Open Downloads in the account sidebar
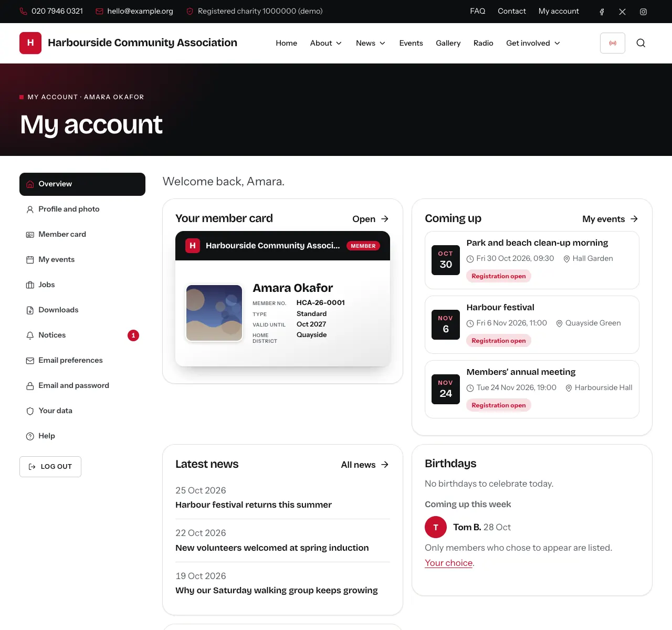The height and width of the screenshot is (630, 672). (x=82, y=310)
